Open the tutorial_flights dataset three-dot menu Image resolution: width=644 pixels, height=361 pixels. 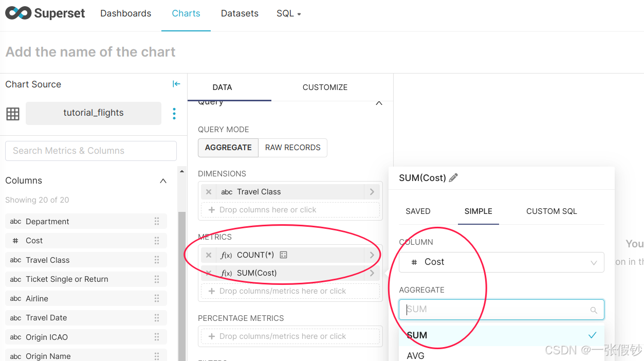point(174,113)
